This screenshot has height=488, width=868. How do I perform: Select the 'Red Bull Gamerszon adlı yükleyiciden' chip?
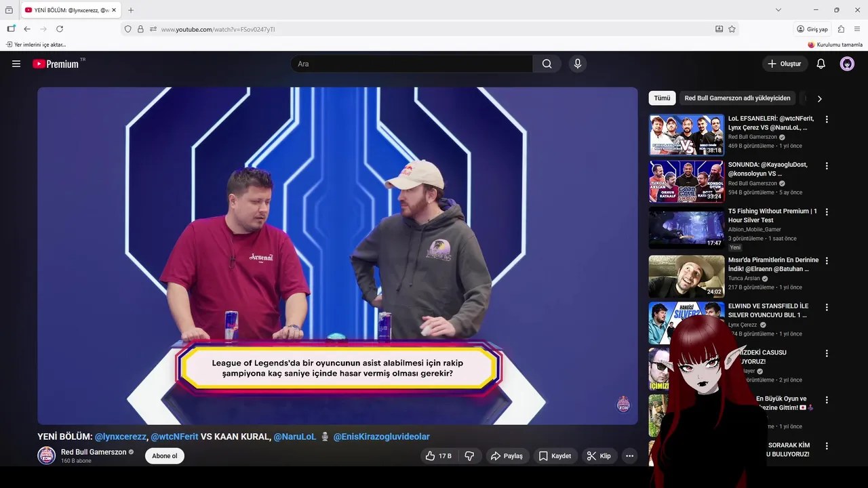click(737, 98)
